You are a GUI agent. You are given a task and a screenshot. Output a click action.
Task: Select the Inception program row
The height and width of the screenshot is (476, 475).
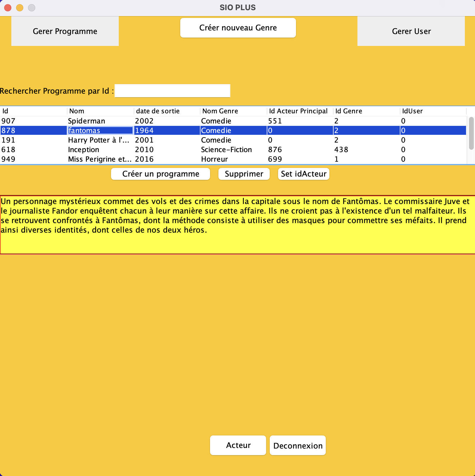84,149
